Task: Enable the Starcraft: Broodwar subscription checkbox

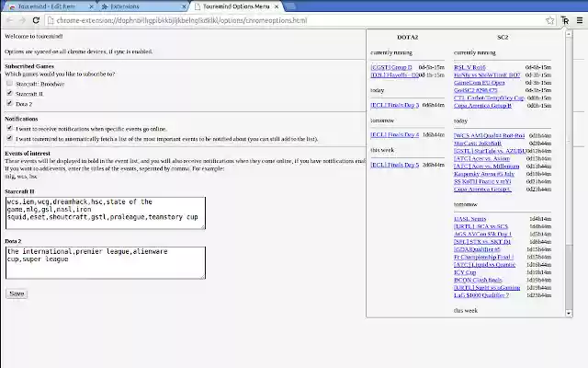Action: point(9,84)
